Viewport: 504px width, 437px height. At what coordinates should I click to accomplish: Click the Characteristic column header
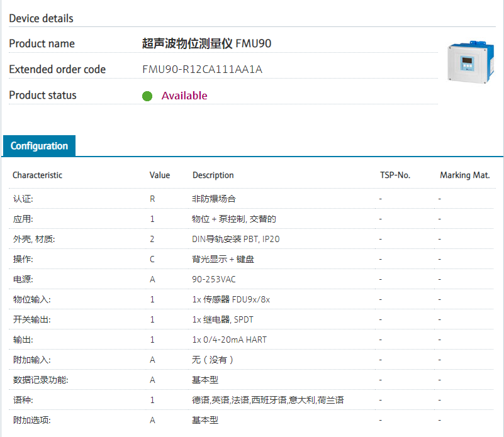point(37,175)
